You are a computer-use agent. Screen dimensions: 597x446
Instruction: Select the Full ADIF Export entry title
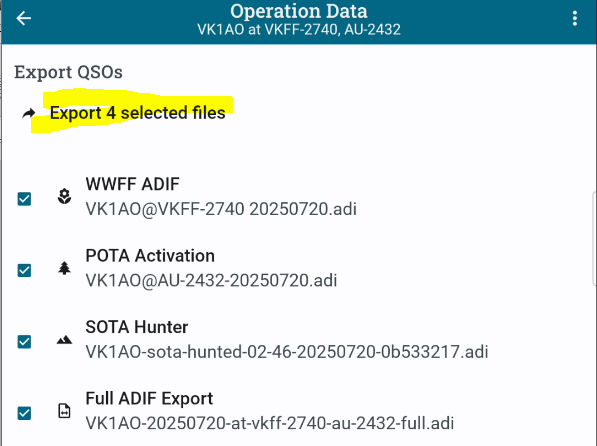point(149,398)
